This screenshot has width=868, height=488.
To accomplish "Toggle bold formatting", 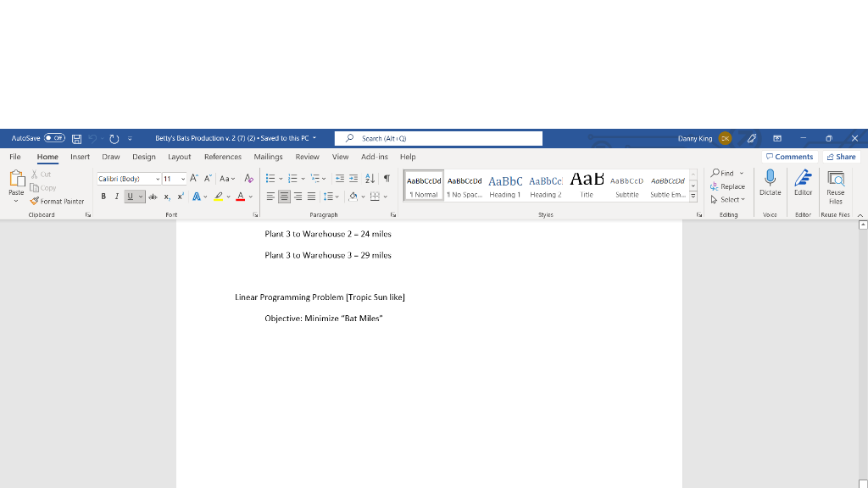I will point(103,197).
